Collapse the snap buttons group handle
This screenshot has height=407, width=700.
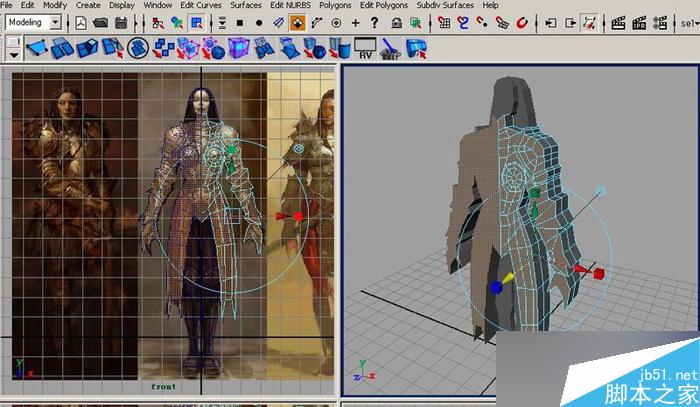(430, 23)
